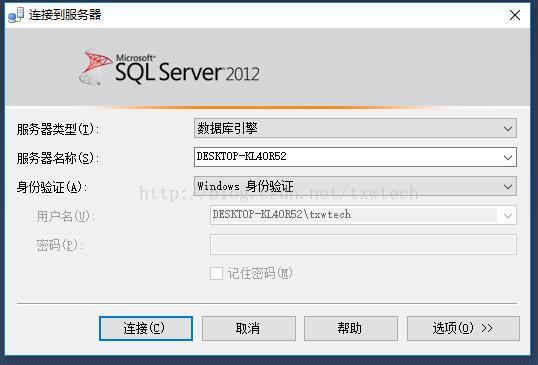Expand the 服务器名称 dropdown arrow
The image size is (538, 365).
click(508, 157)
